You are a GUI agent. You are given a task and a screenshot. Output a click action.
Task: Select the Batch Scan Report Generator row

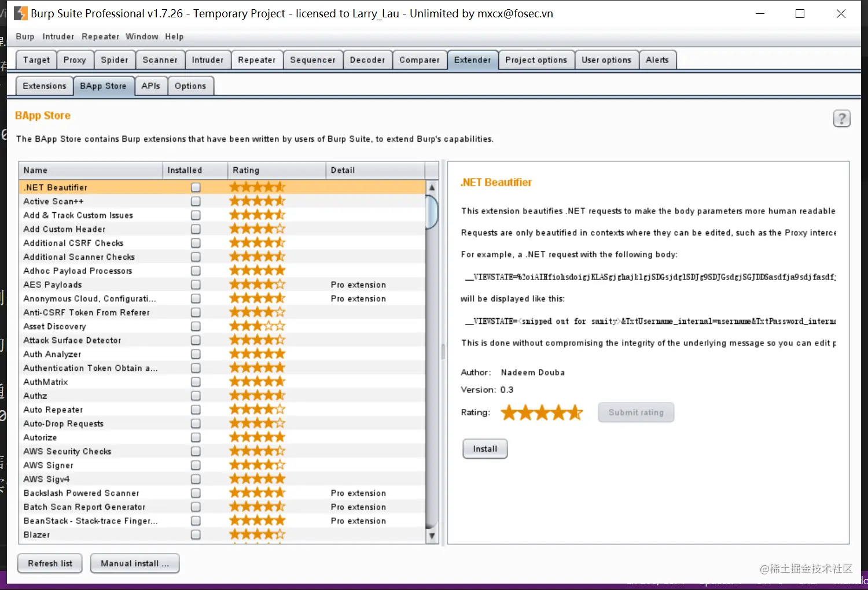(x=222, y=507)
